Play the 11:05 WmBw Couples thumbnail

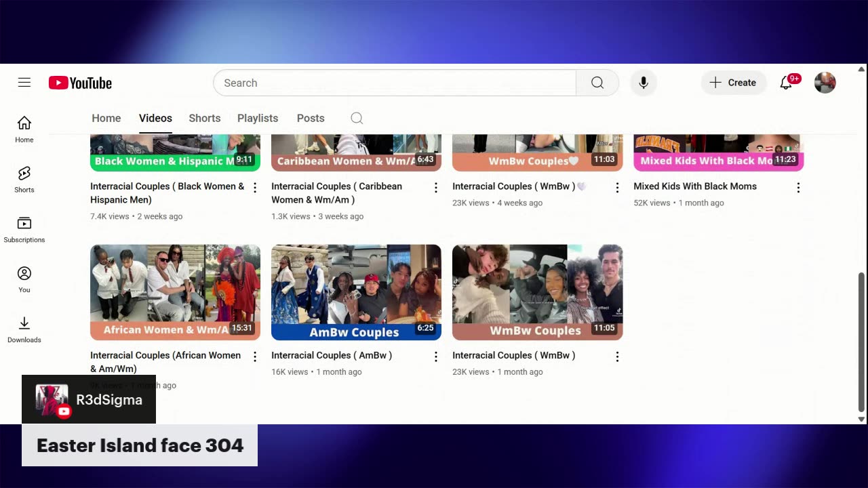537,292
